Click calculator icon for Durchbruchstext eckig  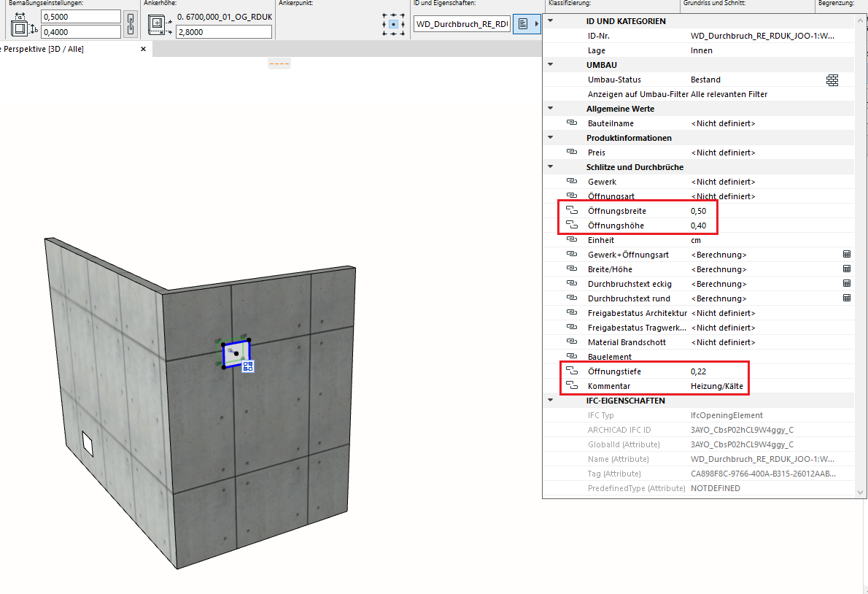(x=847, y=284)
